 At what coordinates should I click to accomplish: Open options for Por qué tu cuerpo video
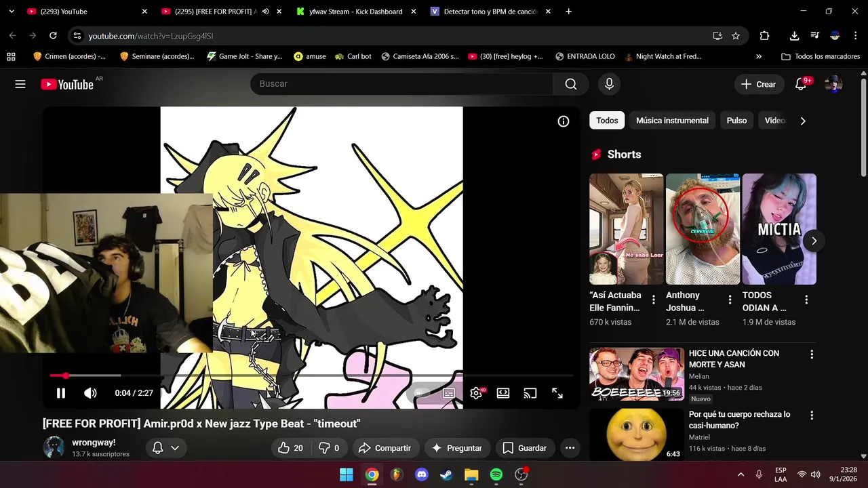click(812, 415)
